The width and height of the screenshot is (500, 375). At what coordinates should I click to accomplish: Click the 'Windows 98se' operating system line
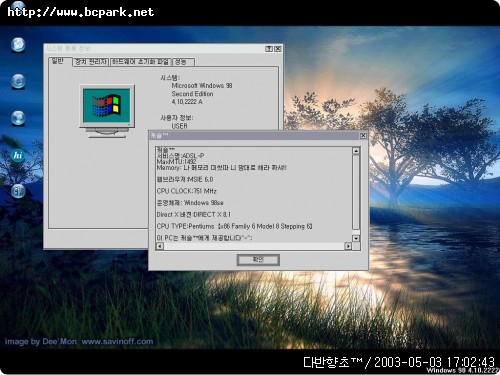190,203
